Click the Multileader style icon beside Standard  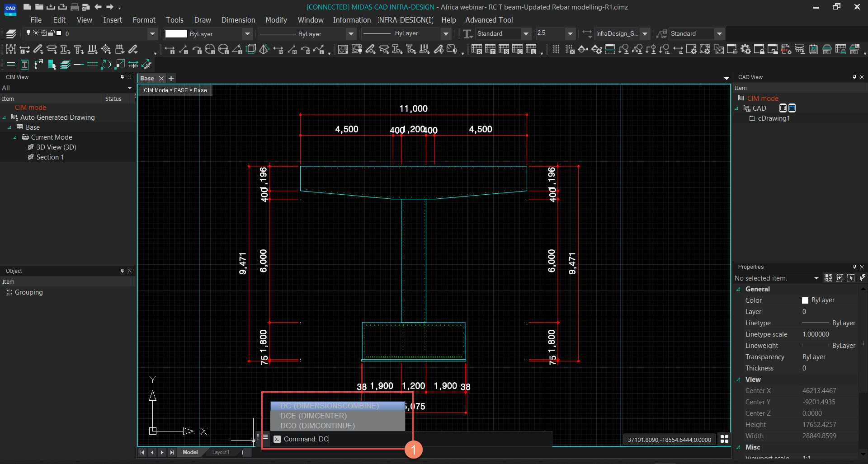662,33
